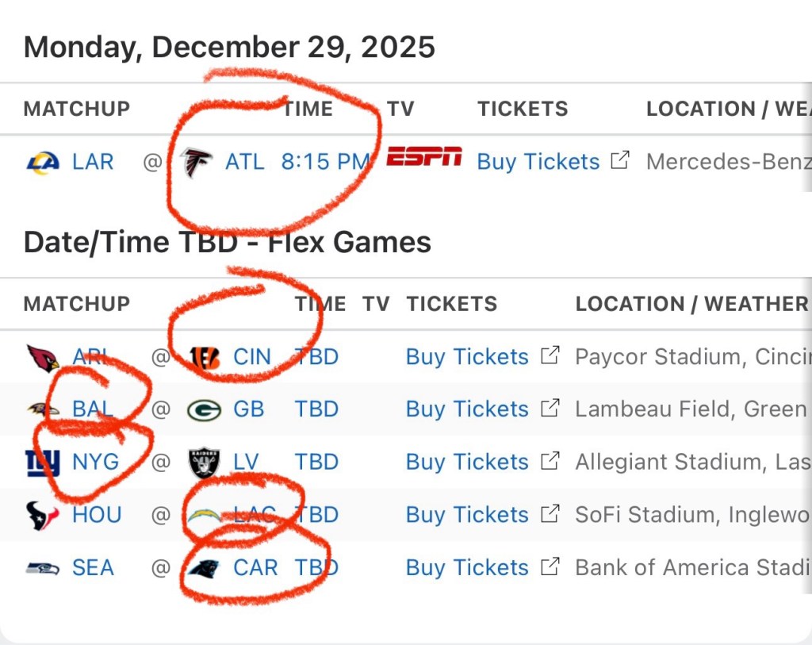Click the ESPN network logo
The width and height of the screenshot is (812, 645).
point(424,157)
